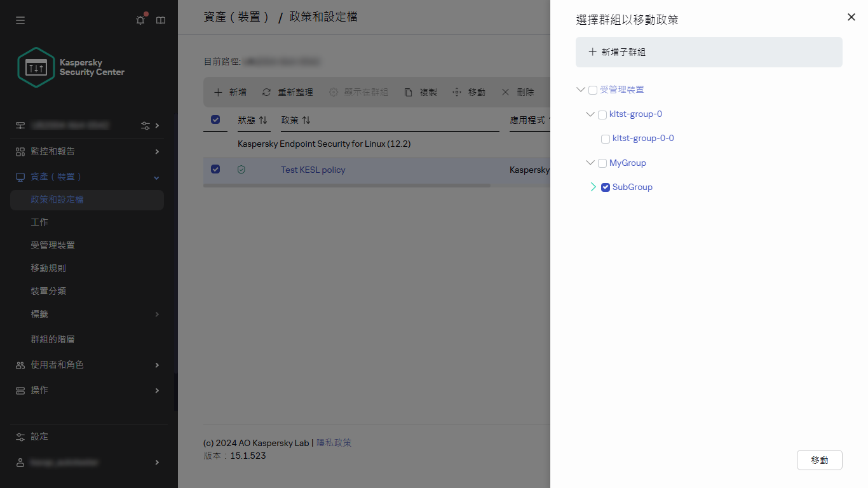Click the 複製 copy policy icon
Viewport: 868px width, 488px height.
tap(407, 91)
